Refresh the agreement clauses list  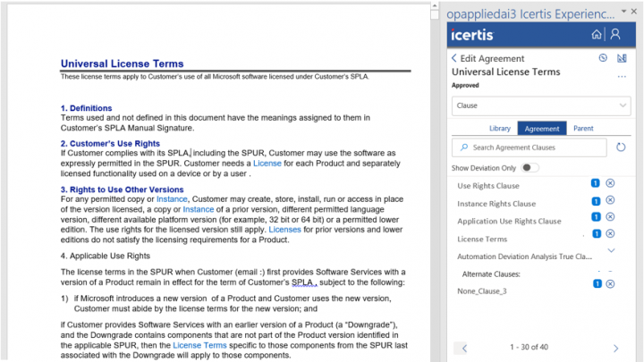621,147
